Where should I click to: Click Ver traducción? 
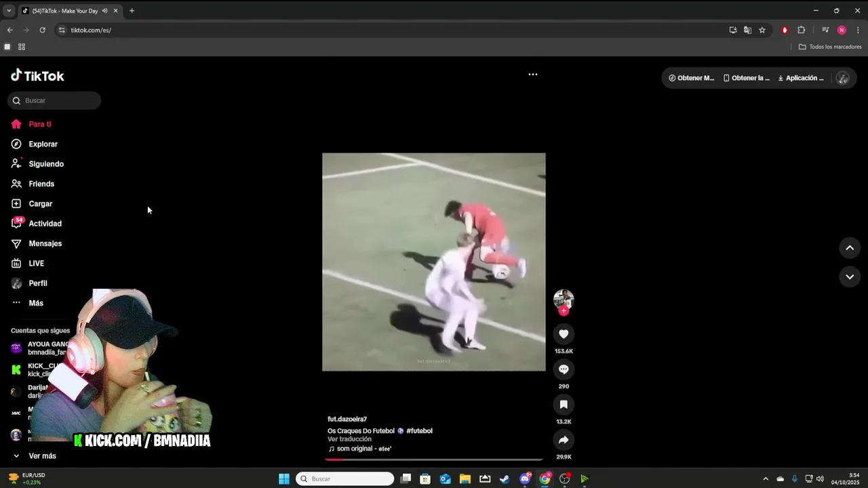point(349,439)
